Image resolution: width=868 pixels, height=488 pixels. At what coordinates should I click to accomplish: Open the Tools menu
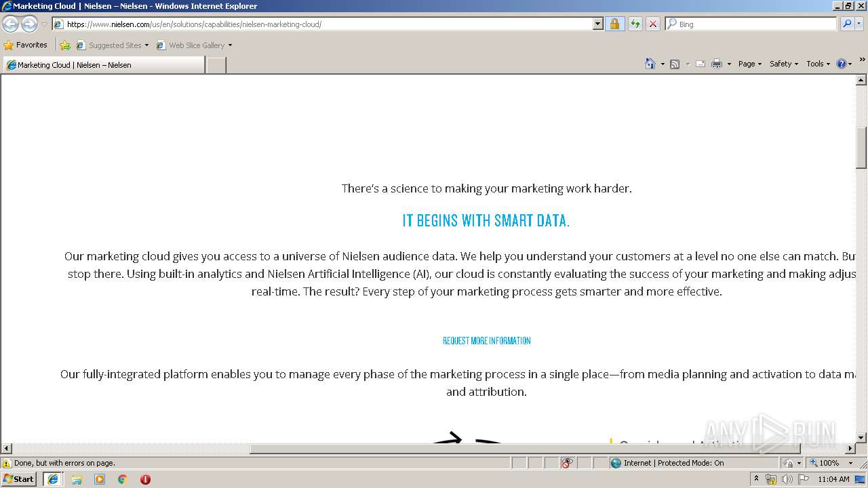(x=818, y=64)
